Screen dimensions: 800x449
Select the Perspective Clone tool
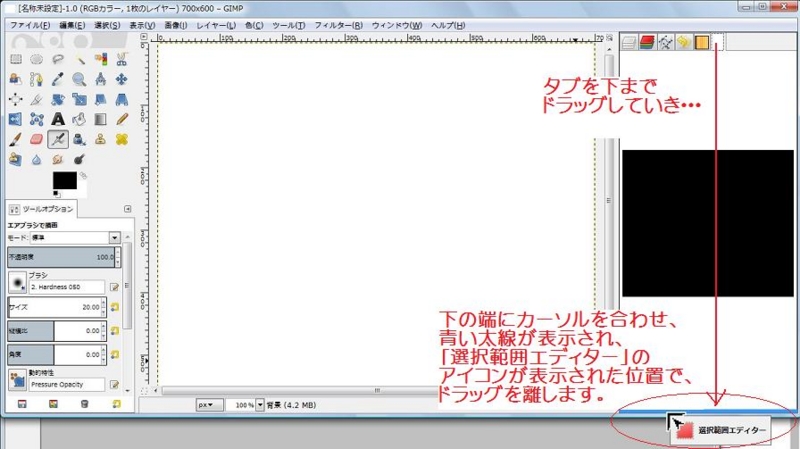pos(16,159)
